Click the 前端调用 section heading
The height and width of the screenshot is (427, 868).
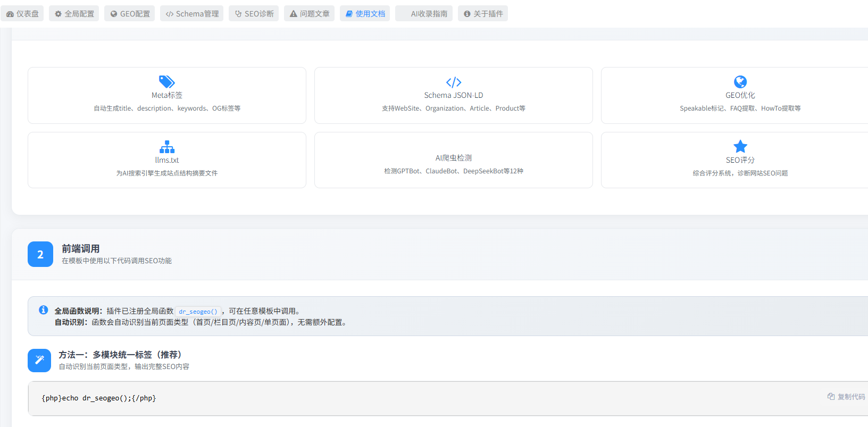click(81, 249)
